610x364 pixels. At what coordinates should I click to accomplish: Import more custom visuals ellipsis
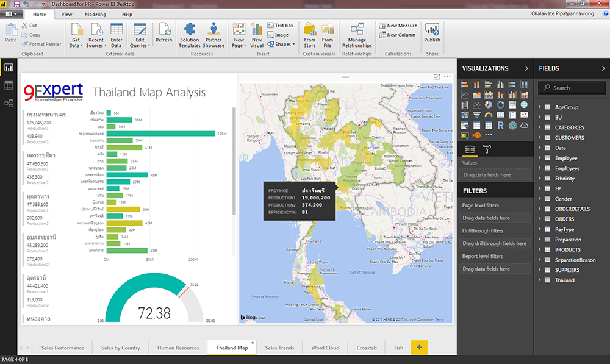(489, 135)
